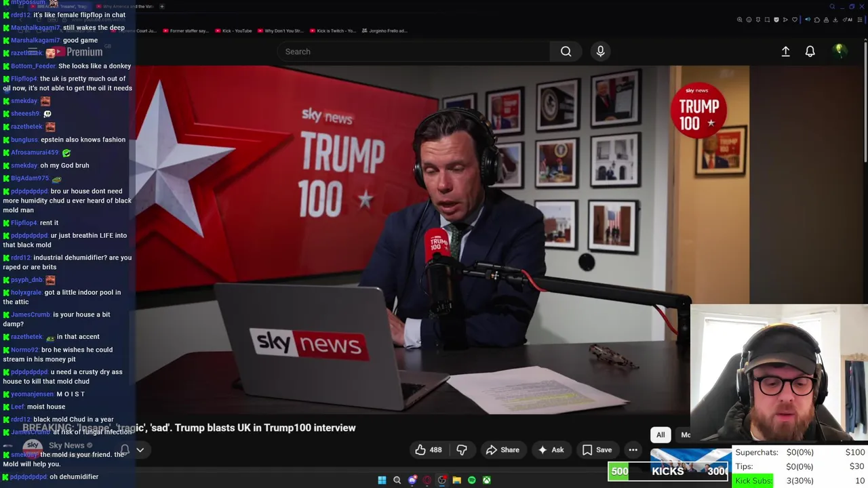The width and height of the screenshot is (868, 488).
Task: Open 'Kick - YouTube' bookmark
Action: (x=233, y=30)
